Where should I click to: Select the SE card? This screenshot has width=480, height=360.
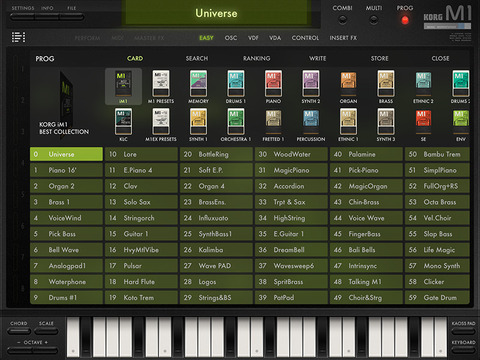pos(423,125)
